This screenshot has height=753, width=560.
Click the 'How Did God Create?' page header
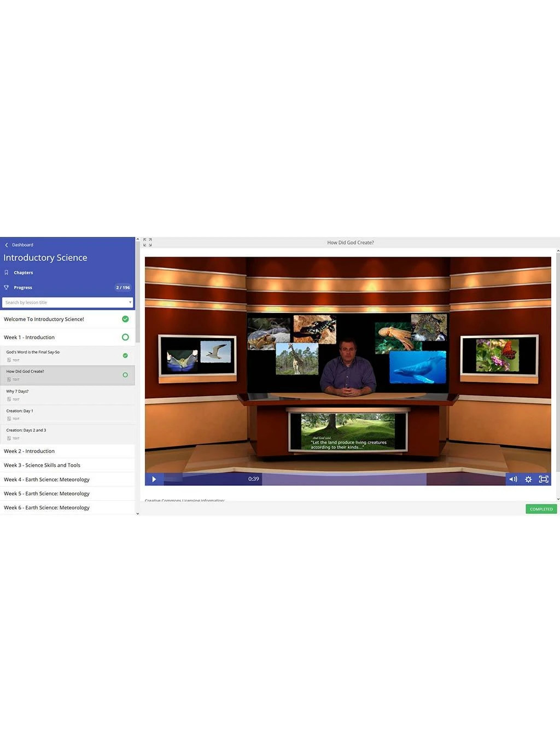[351, 242]
